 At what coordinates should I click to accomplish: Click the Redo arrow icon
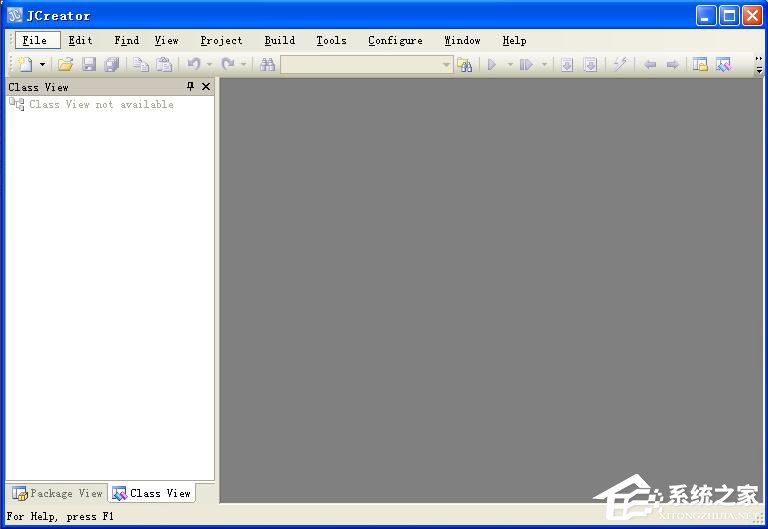click(228, 64)
